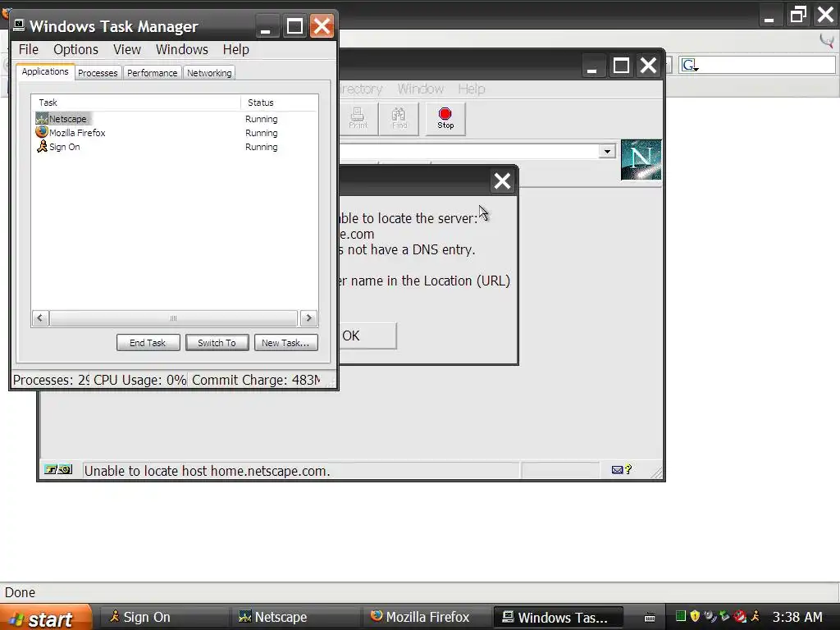840x630 pixels.
Task: Click the Firefox icon in the task list
Action: tap(42, 132)
